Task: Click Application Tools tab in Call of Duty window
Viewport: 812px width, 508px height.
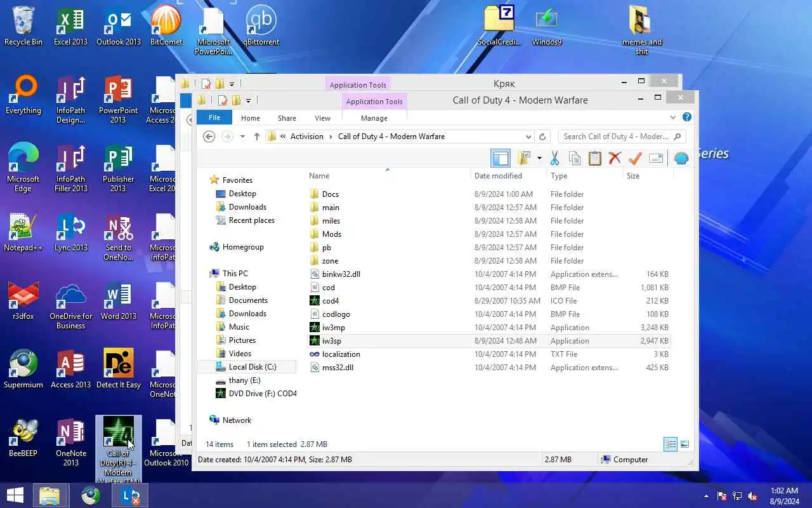Action: [x=374, y=102]
